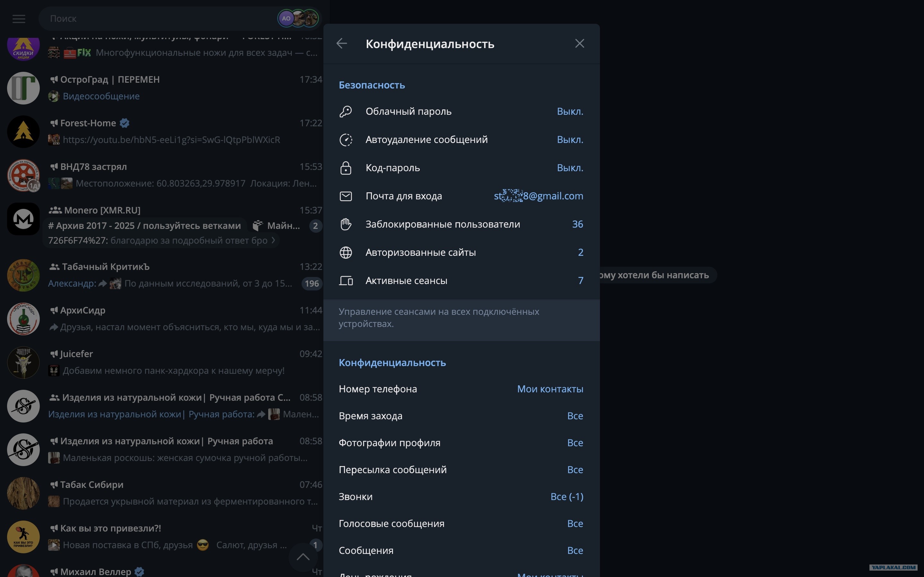Click the login email address link
The width and height of the screenshot is (924, 577).
[x=538, y=196]
